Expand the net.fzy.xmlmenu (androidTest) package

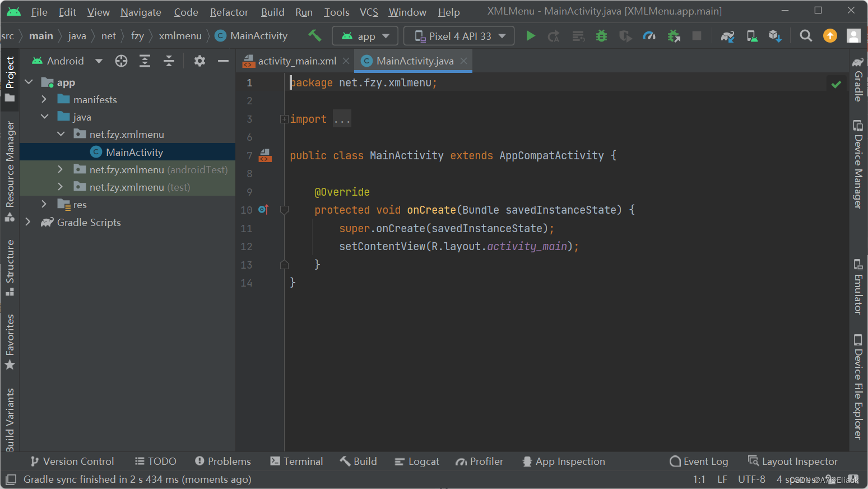coord(61,169)
